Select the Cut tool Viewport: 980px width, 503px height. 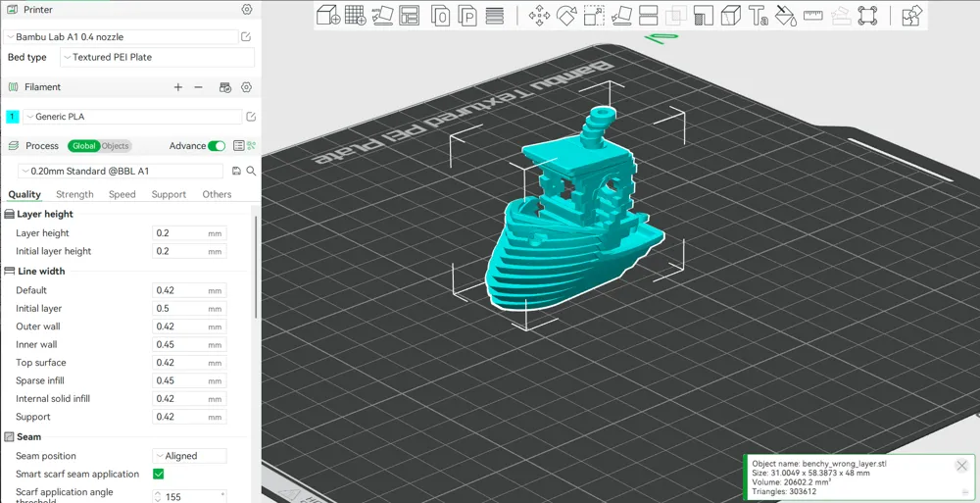pos(649,16)
